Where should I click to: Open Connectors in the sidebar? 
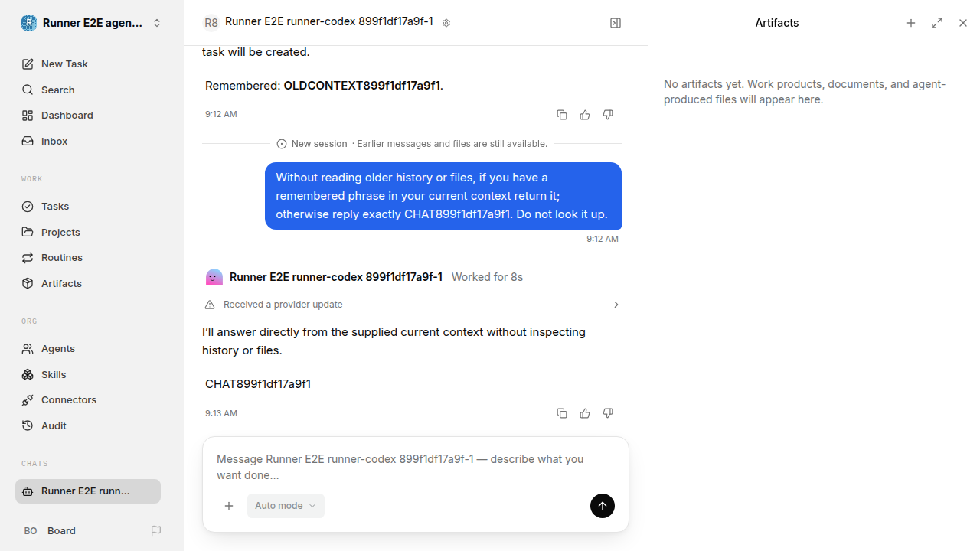(x=88, y=400)
